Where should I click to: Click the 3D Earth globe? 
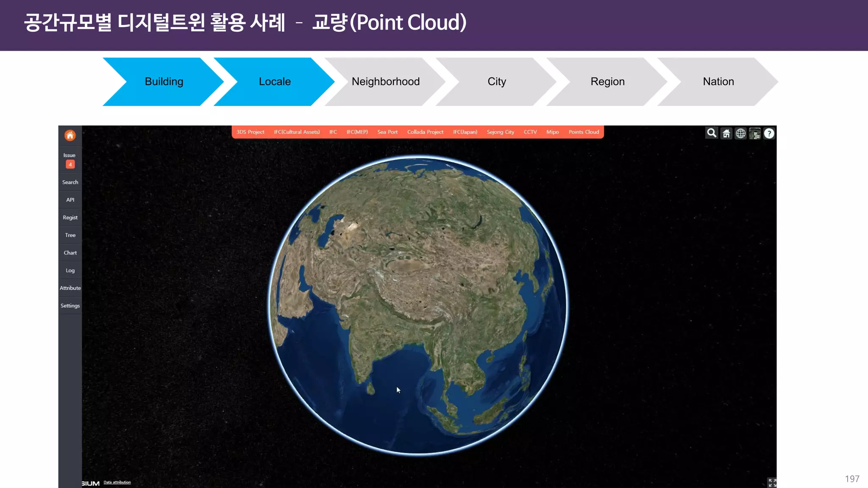pos(418,305)
